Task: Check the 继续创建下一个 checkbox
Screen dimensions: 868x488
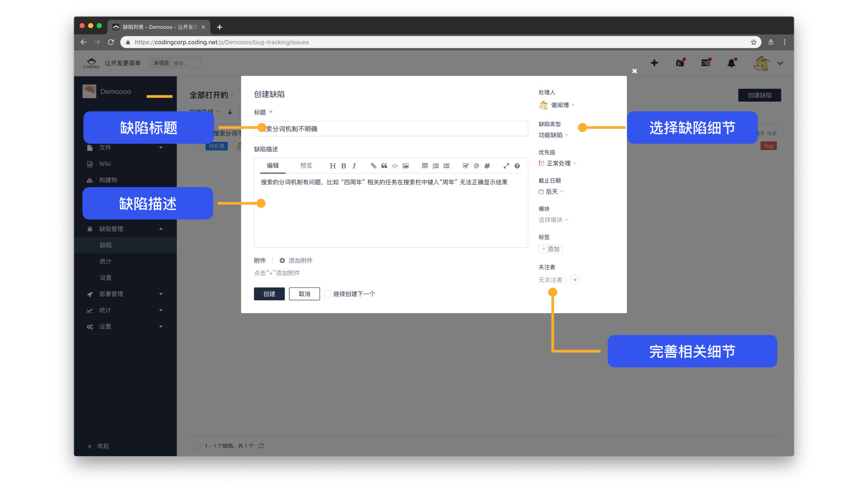Action: [x=328, y=294]
